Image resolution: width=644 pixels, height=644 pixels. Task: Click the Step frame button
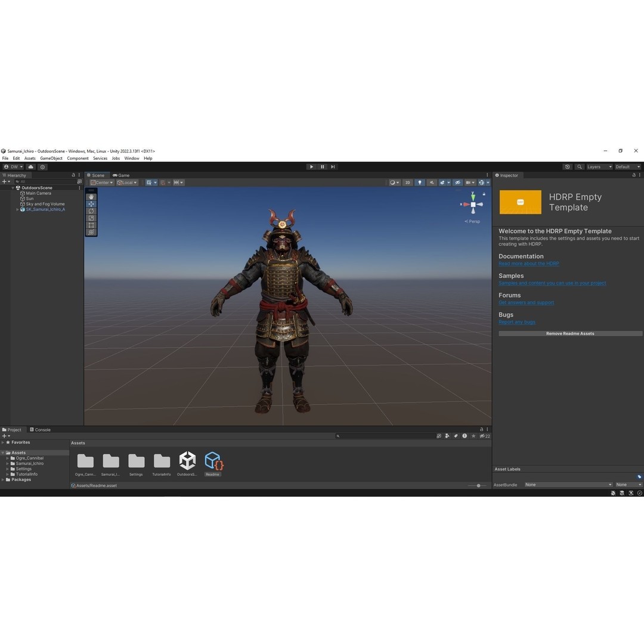[x=333, y=167]
